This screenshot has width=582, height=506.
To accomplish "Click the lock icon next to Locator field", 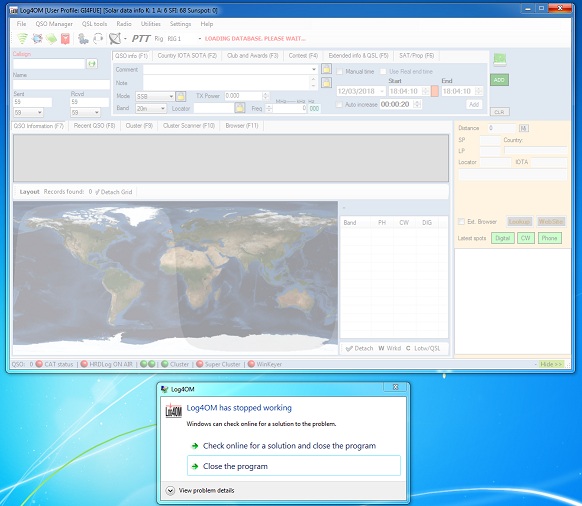I will [x=240, y=108].
